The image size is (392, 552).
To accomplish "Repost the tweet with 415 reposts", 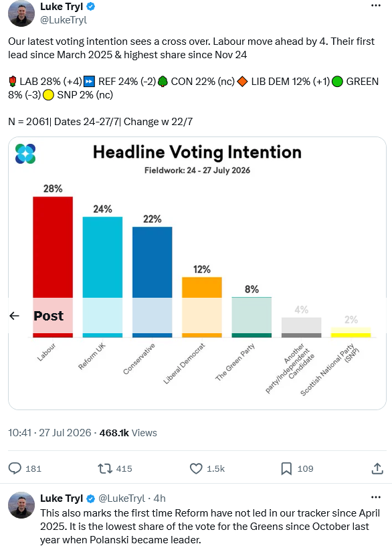I will point(105,468).
